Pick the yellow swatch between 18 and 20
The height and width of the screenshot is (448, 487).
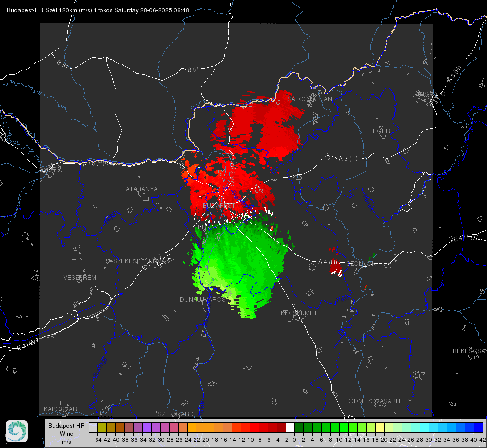(x=380, y=428)
